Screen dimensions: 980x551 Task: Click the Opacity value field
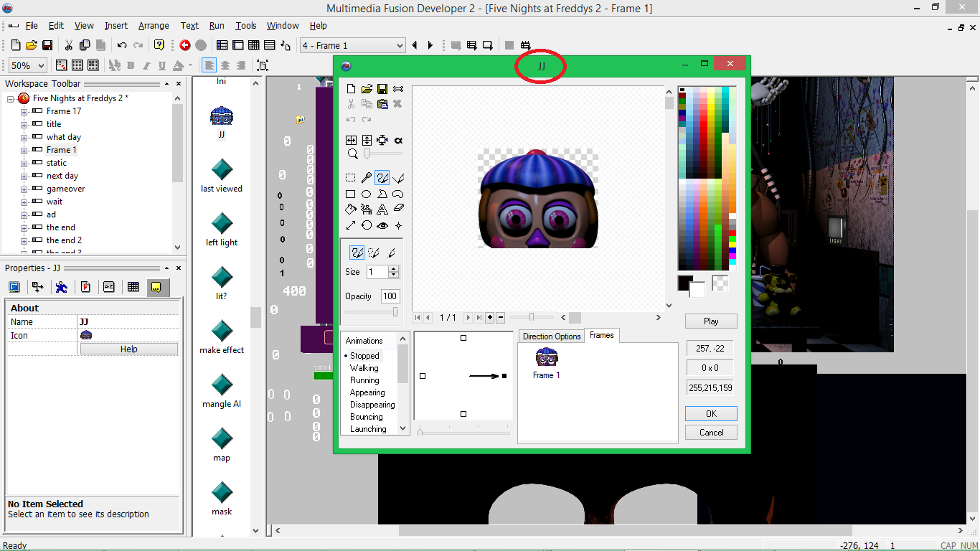[390, 296]
